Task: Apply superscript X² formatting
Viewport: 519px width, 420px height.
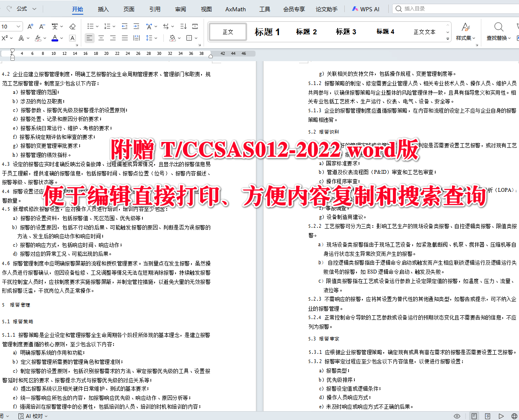Action: click(5, 38)
